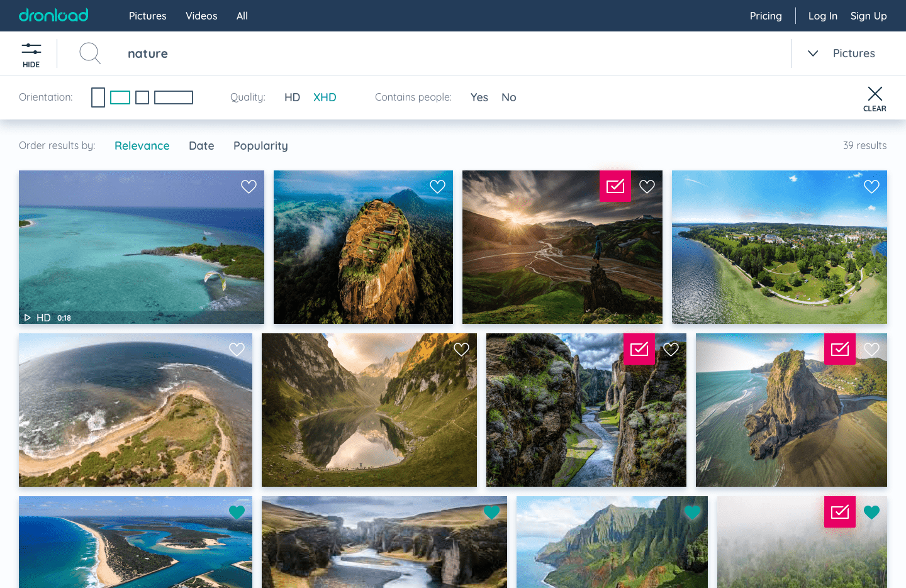Select portrait orientation filter
906x588 pixels.
(x=98, y=97)
